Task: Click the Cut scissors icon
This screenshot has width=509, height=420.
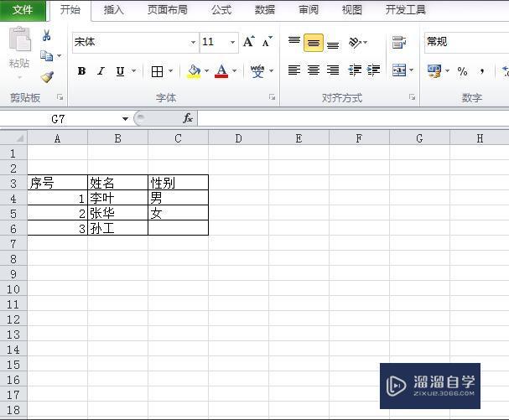Action: (x=46, y=35)
